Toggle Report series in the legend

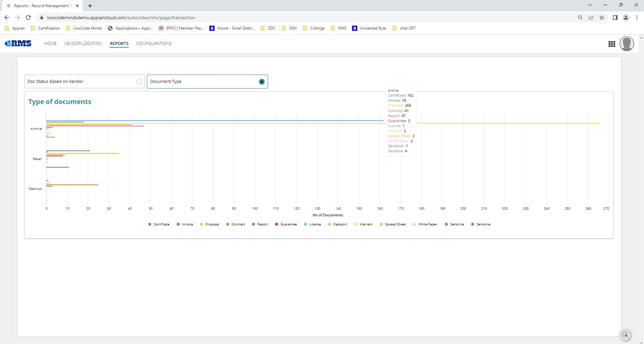[260, 224]
